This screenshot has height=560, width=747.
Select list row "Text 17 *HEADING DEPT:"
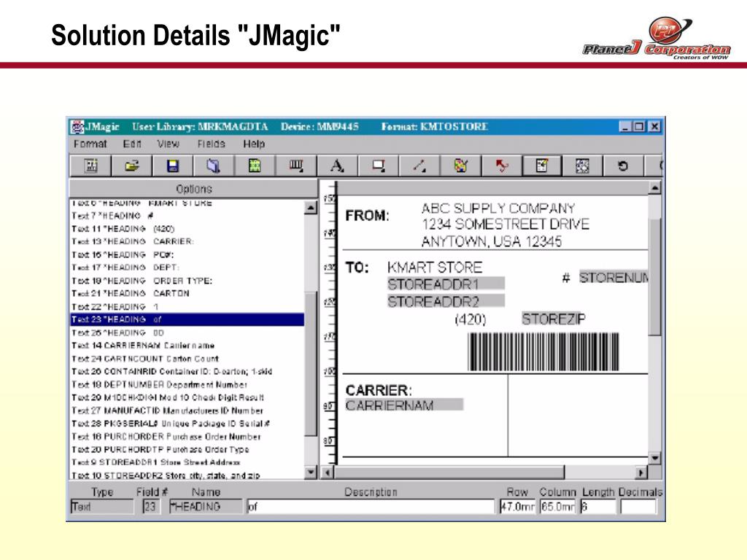tap(187, 268)
